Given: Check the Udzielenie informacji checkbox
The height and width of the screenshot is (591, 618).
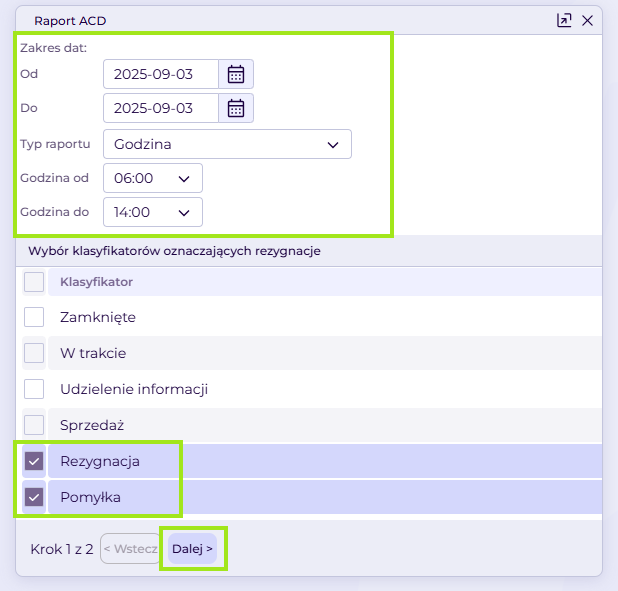Looking at the screenshot, I should pos(34,389).
